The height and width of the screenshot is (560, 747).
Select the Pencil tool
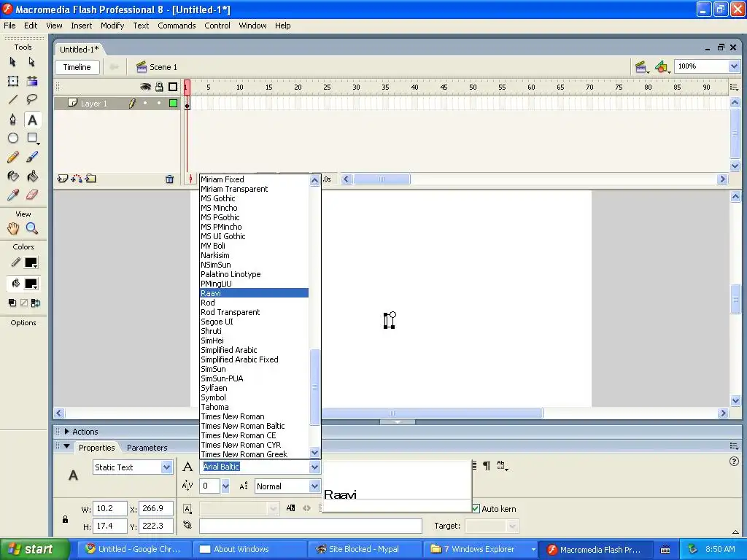(13, 157)
